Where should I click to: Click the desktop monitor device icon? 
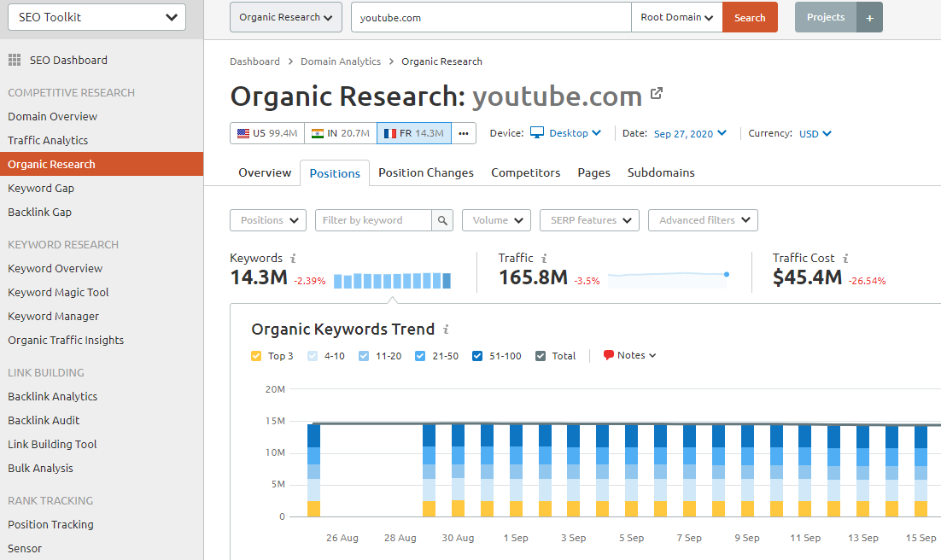click(537, 132)
